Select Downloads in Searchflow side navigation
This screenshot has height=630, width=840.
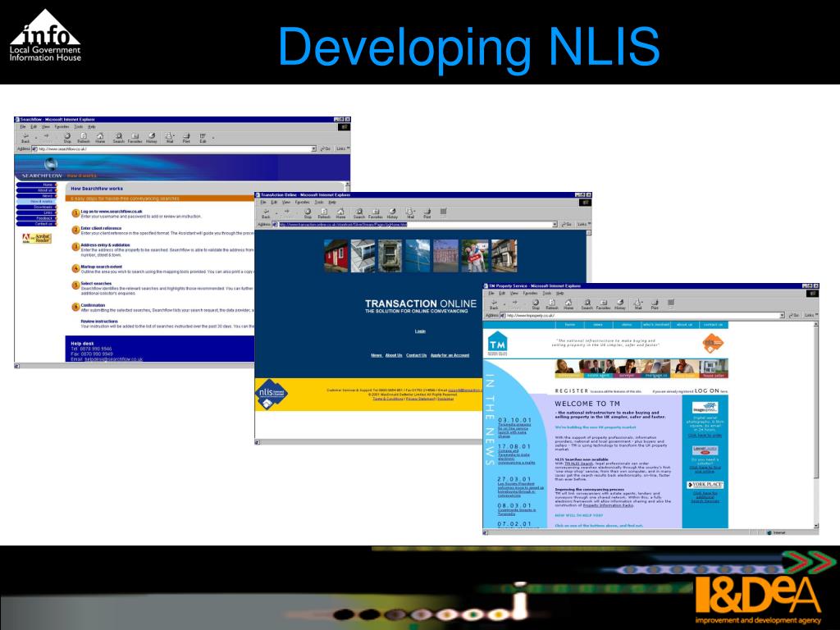pyautogui.click(x=36, y=207)
